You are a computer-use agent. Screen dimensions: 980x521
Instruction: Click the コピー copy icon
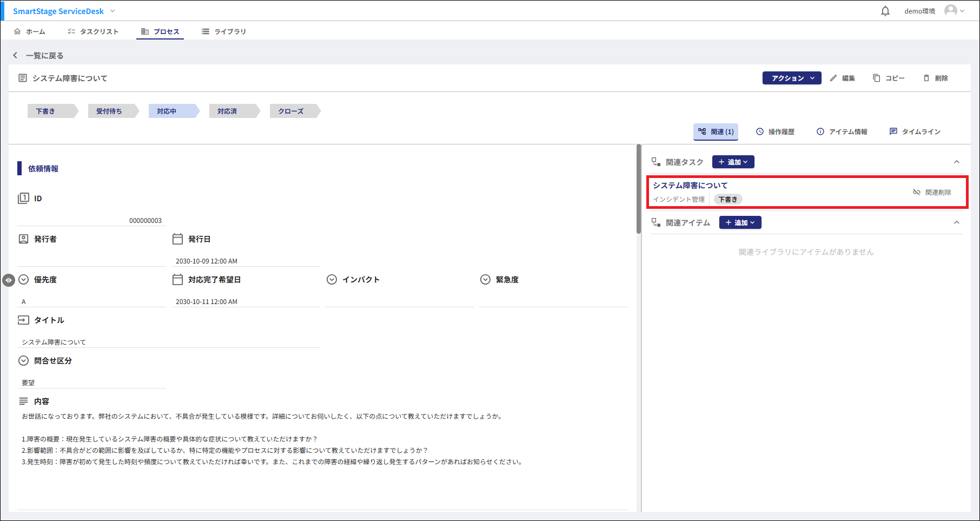click(x=876, y=78)
